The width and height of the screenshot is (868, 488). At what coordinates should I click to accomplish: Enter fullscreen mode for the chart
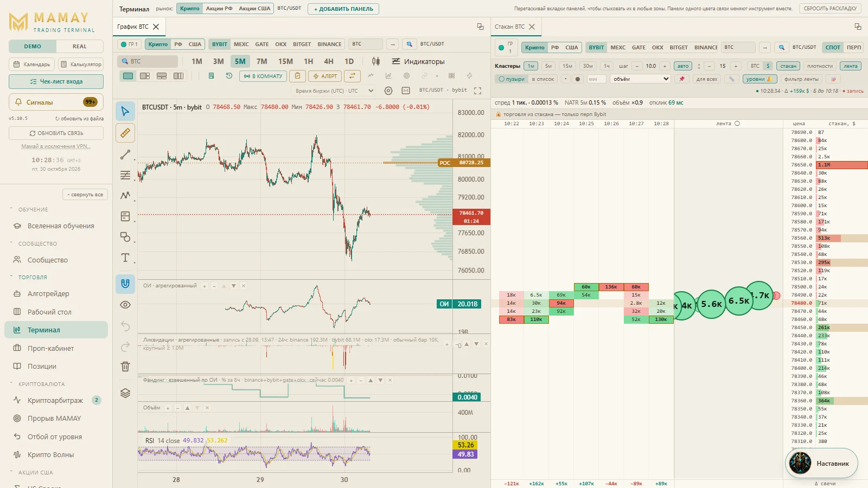[477, 91]
